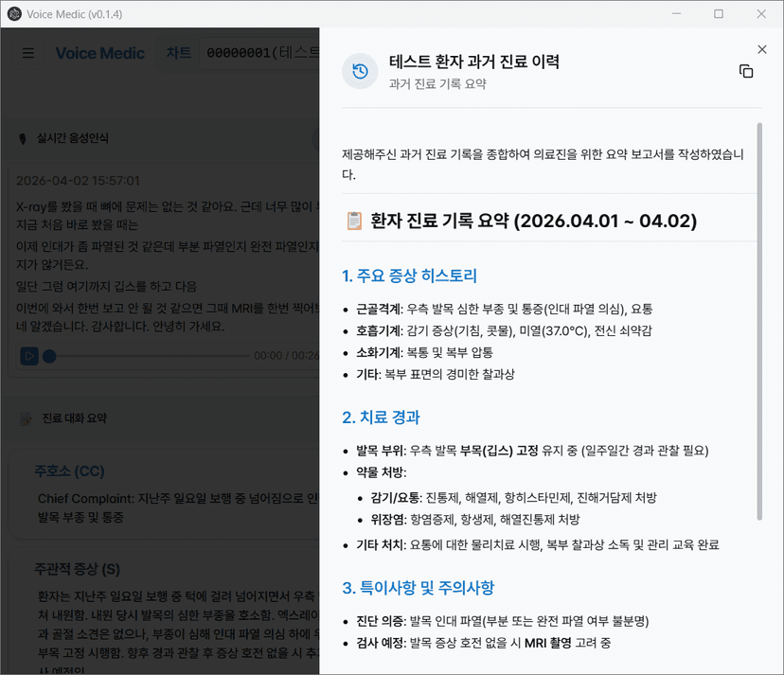
Task: Click the 차트 label in header
Action: [178, 53]
